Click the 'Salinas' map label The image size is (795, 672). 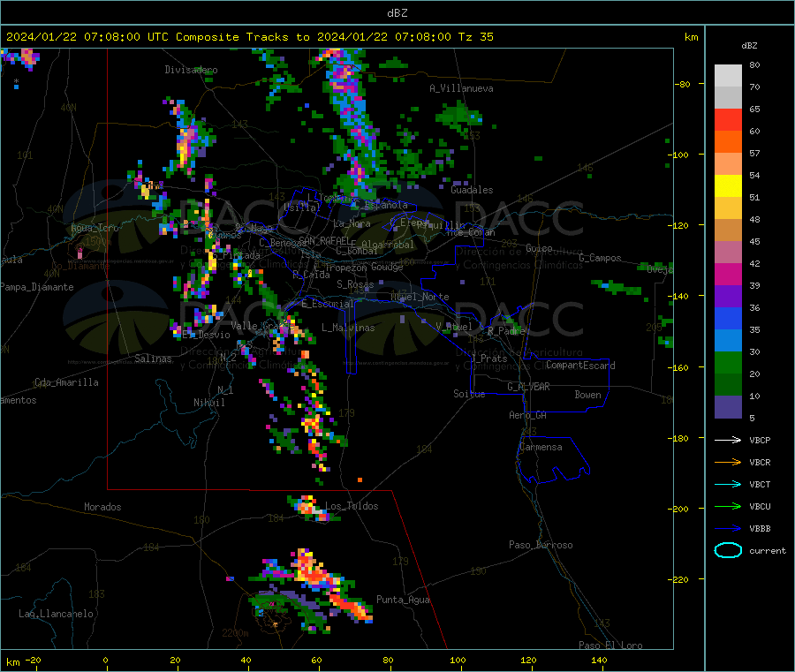click(153, 359)
